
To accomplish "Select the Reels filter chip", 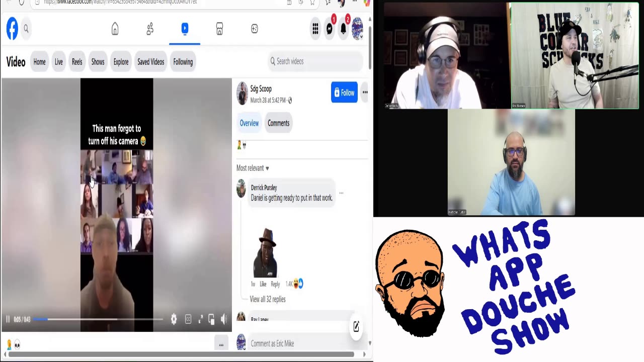I will point(77,62).
